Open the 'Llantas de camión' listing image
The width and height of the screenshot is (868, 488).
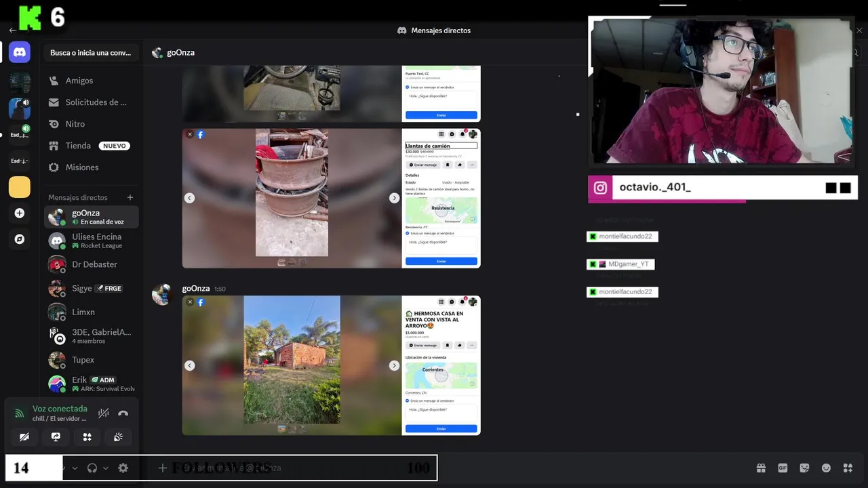[x=331, y=198]
